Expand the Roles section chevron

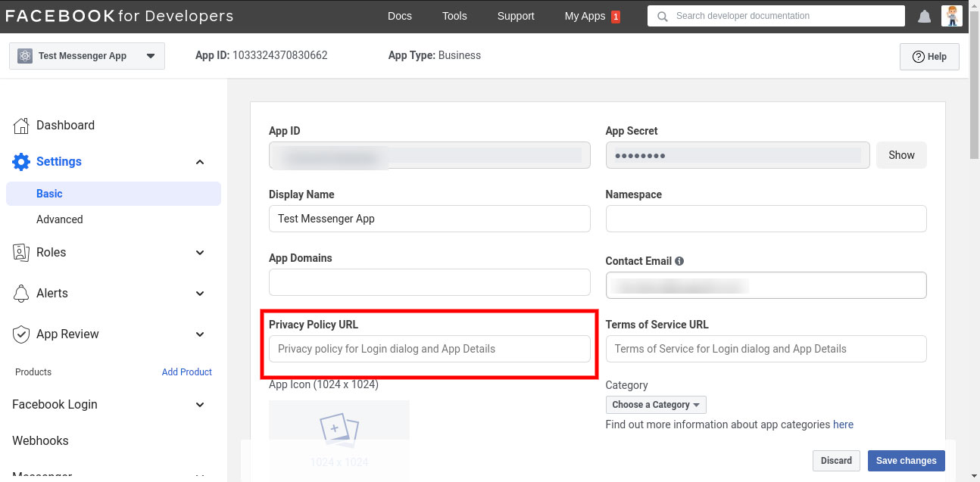tap(200, 253)
